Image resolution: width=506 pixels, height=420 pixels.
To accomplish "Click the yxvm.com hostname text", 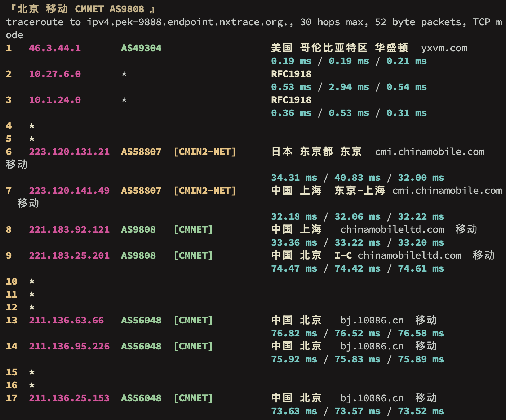I will click(444, 48).
